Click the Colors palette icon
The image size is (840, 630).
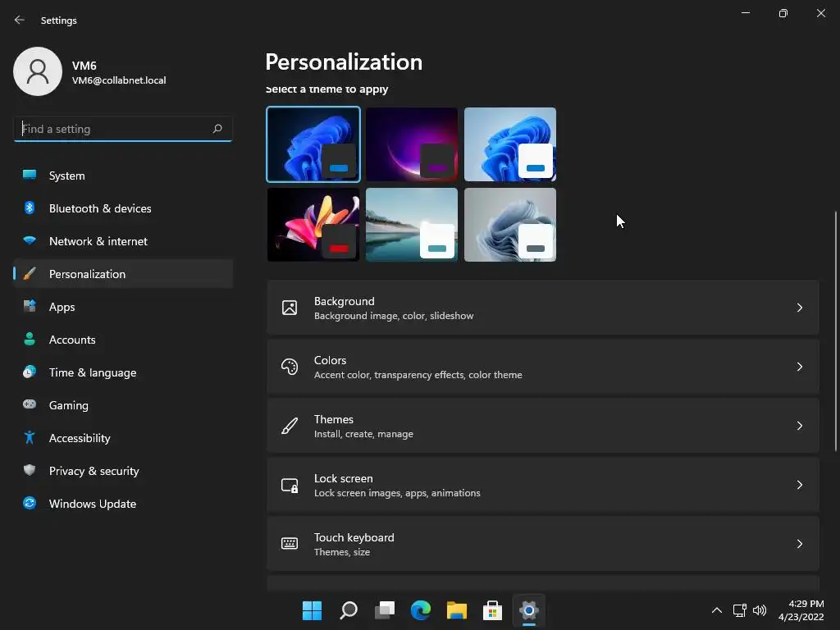click(290, 367)
